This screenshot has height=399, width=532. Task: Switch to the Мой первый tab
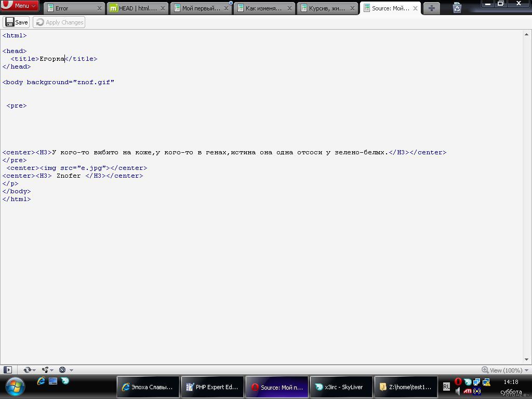(x=201, y=8)
